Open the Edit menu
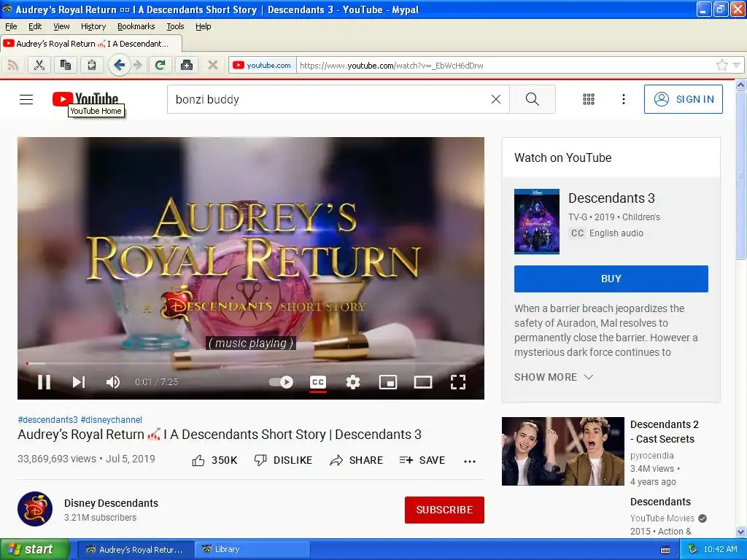Image resolution: width=747 pixels, height=560 pixels. (x=35, y=26)
